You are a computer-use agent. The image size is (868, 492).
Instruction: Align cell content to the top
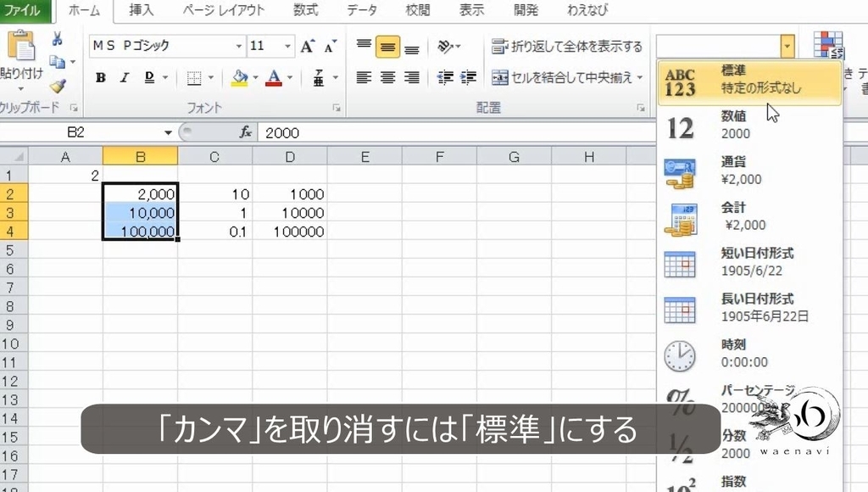tap(364, 46)
